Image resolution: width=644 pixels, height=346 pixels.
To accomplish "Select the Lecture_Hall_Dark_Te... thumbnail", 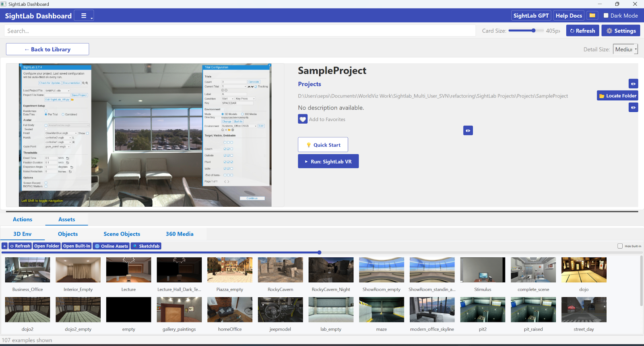I will coord(179,270).
